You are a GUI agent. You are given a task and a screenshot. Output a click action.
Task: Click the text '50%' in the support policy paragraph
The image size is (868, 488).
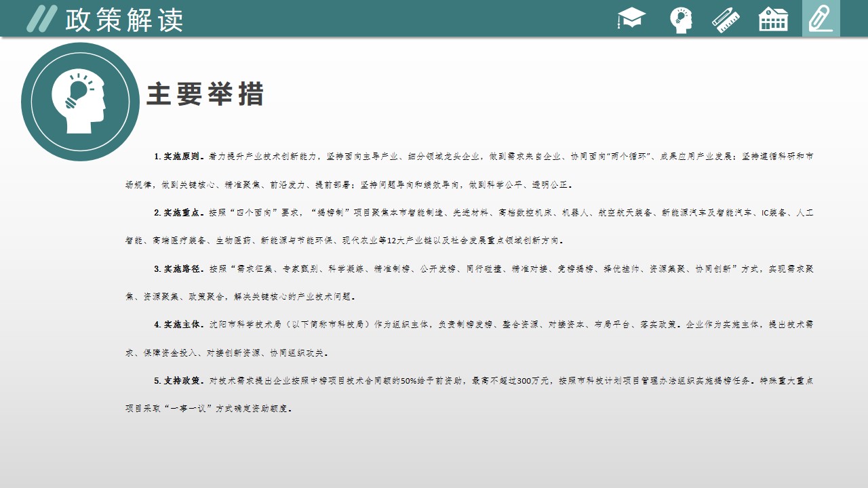410,381
